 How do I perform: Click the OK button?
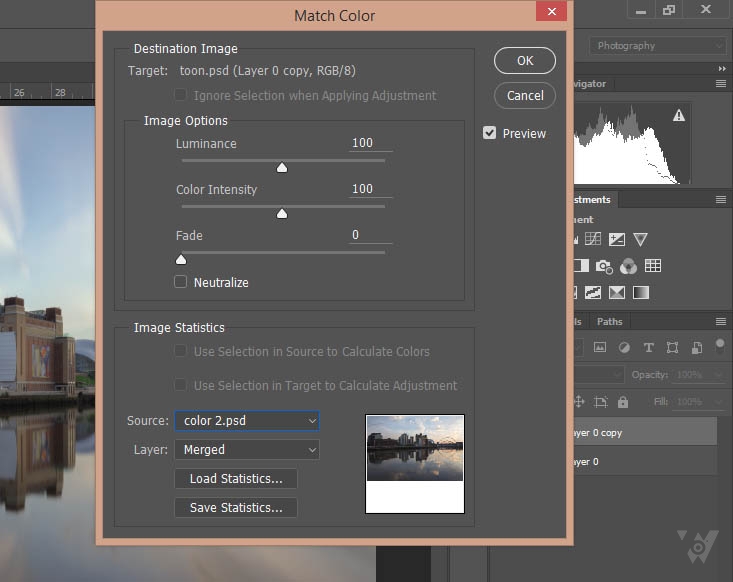525,60
